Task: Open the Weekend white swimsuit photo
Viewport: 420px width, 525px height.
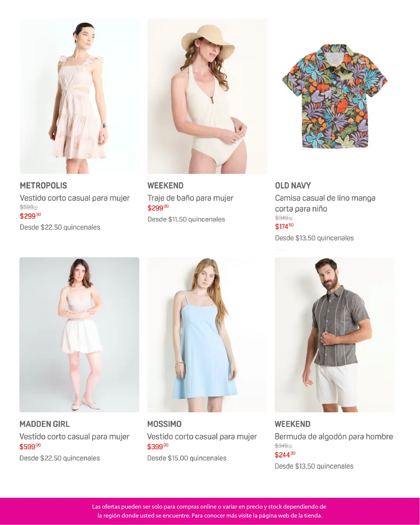Action: pyautogui.click(x=207, y=96)
